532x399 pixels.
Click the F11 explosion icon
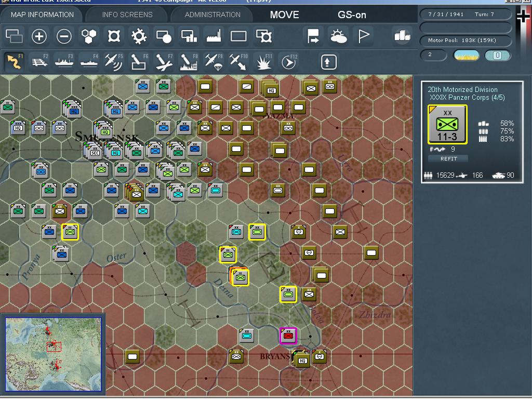pyautogui.click(x=263, y=62)
